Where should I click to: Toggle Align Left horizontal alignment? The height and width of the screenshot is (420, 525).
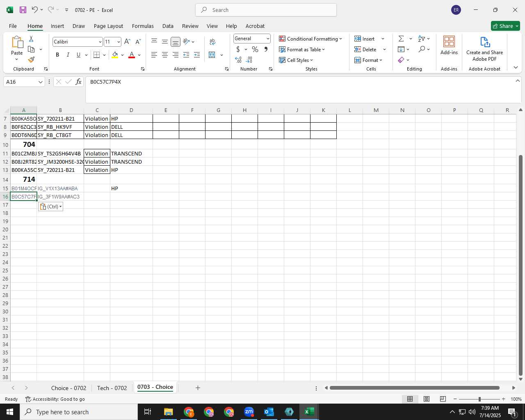pos(154,55)
